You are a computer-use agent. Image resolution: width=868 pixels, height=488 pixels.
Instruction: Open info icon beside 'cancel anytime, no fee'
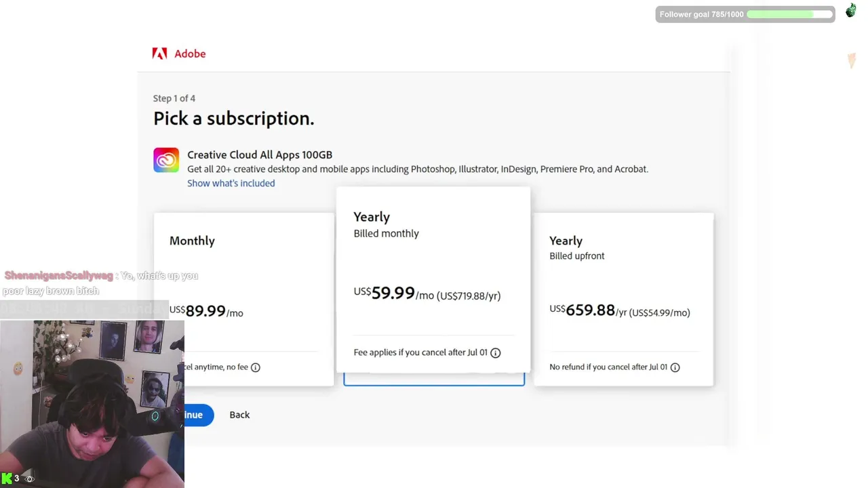256,367
